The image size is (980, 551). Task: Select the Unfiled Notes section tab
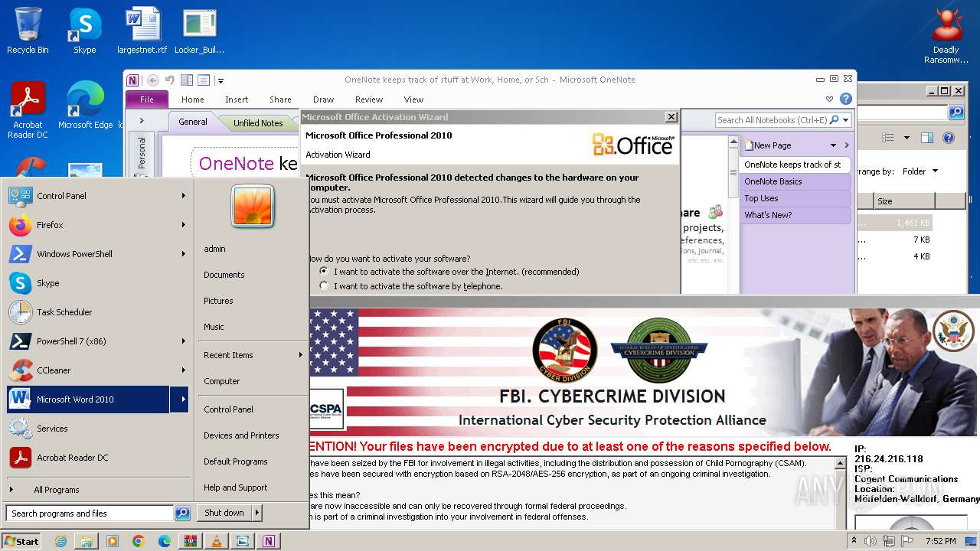[x=258, y=122]
